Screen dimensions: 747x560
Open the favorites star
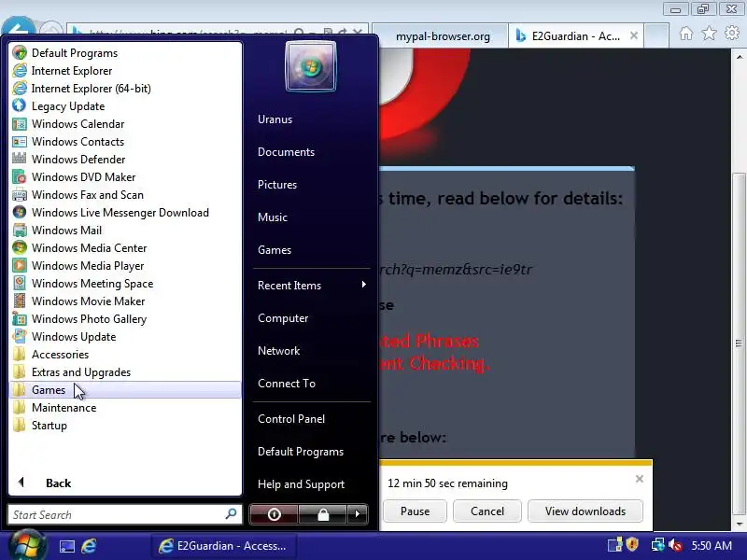click(x=709, y=34)
